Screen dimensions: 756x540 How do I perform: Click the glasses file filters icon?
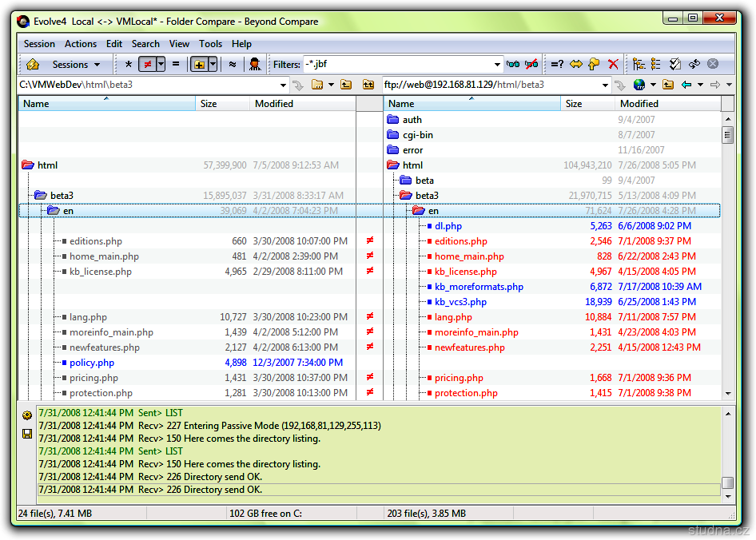pyautogui.click(x=513, y=65)
